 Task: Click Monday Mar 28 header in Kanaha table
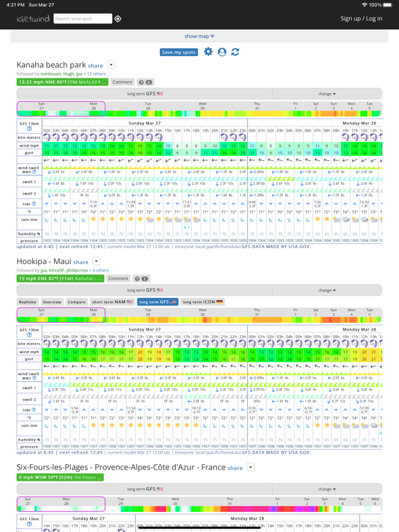(x=360, y=123)
